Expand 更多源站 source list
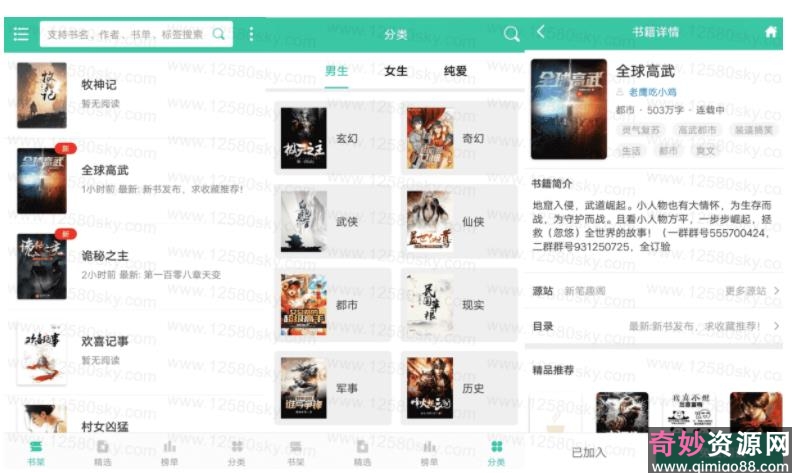This screenshot has height=473, width=792. (751, 291)
